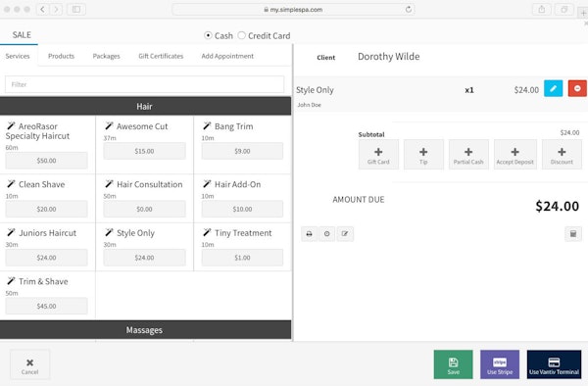The image size is (588, 386).
Task: Edit the Style Only line item with pencil icon
Action: (553, 88)
